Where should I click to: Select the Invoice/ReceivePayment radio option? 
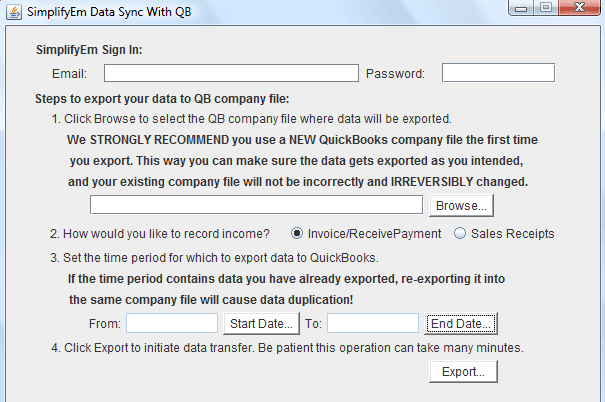tap(298, 234)
